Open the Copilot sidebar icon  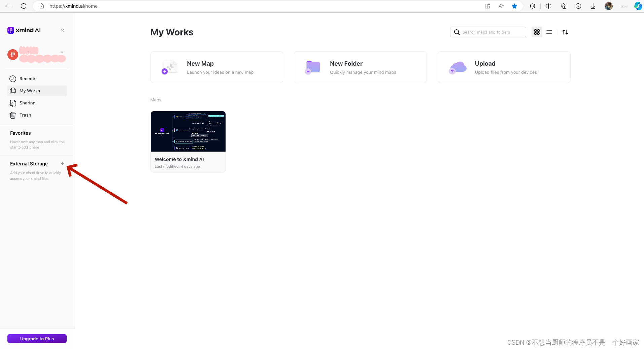(x=638, y=6)
